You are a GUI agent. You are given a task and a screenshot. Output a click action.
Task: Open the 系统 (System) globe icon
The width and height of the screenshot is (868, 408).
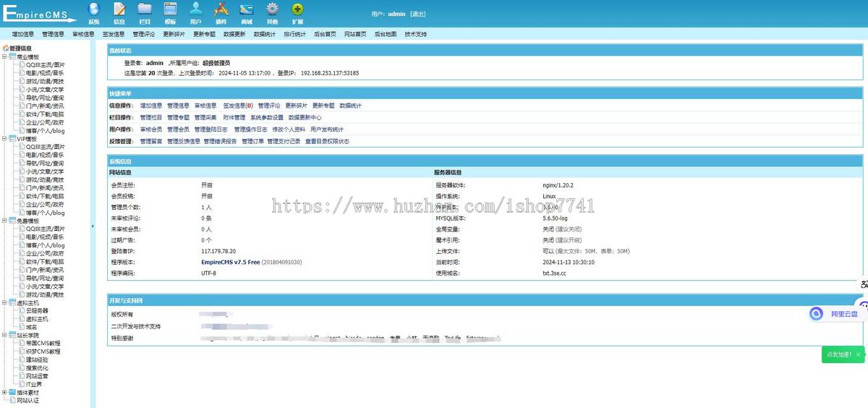coord(94,9)
